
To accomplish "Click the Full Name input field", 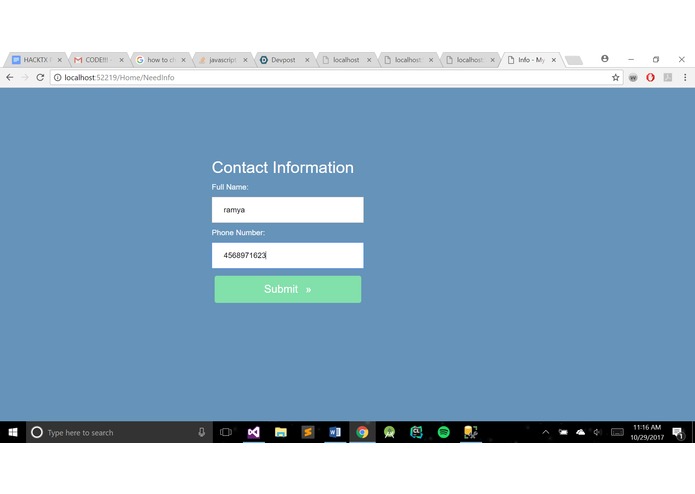I will point(288,210).
